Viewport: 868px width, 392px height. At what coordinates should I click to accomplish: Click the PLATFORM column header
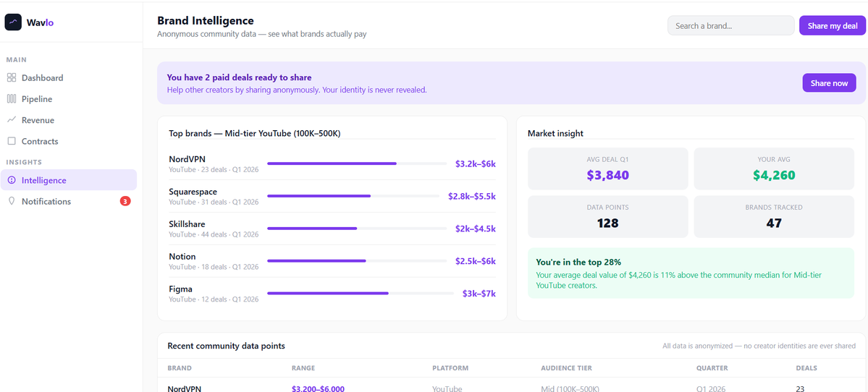pos(450,367)
